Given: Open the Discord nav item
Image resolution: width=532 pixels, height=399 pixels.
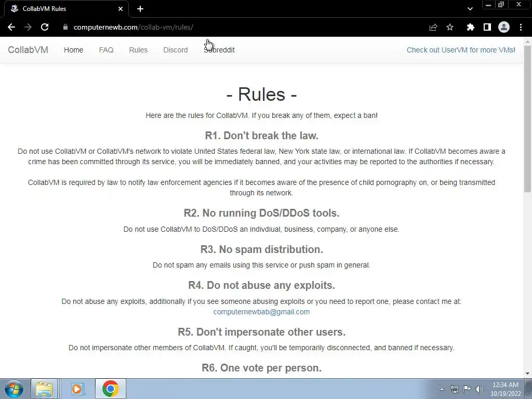Looking at the screenshot, I should click(176, 50).
